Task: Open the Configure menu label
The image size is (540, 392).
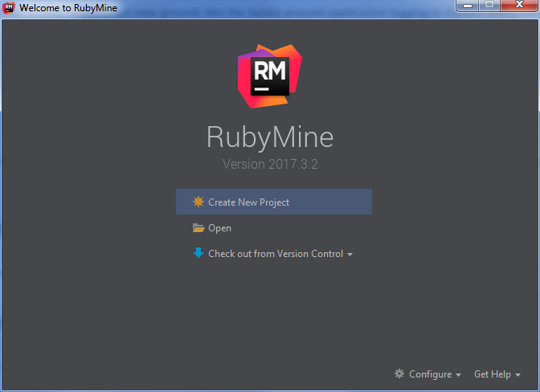Action: (x=430, y=374)
